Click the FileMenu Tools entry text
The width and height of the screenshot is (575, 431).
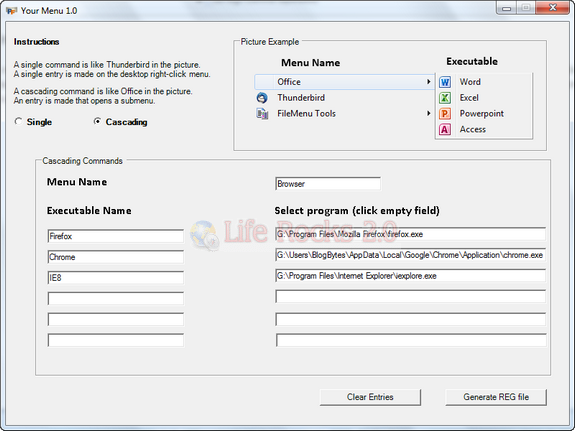[x=306, y=113]
